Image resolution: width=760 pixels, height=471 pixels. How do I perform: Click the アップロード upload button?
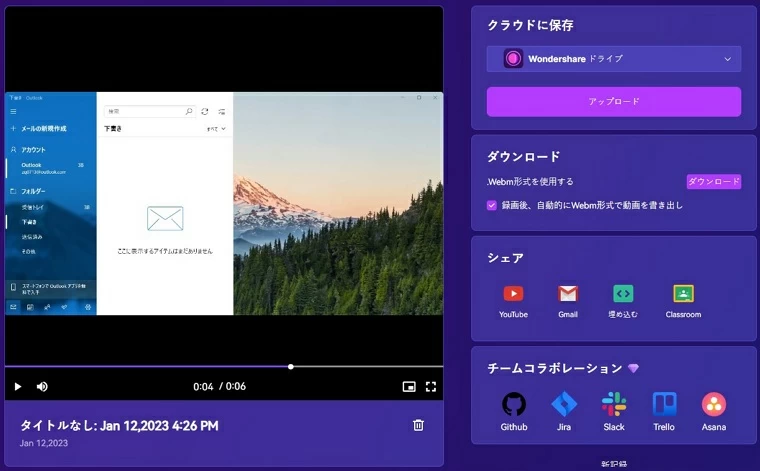point(614,101)
